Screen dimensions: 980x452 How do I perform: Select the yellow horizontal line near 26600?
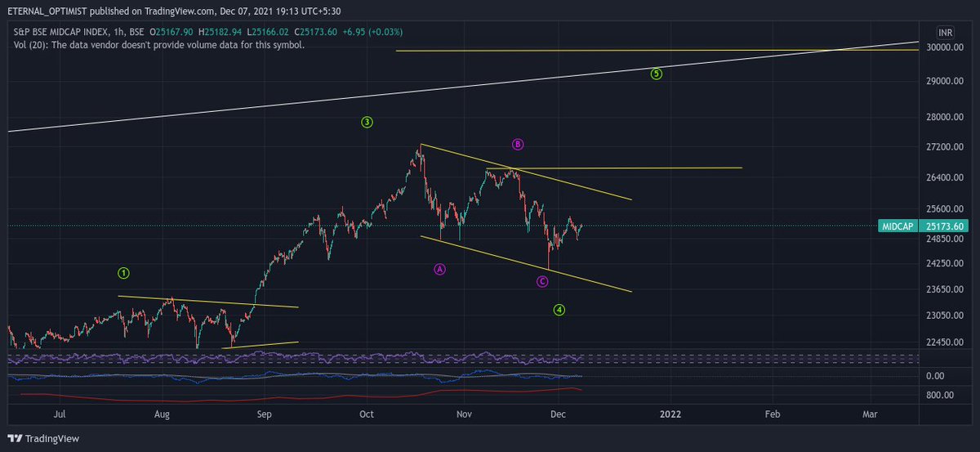pos(613,168)
